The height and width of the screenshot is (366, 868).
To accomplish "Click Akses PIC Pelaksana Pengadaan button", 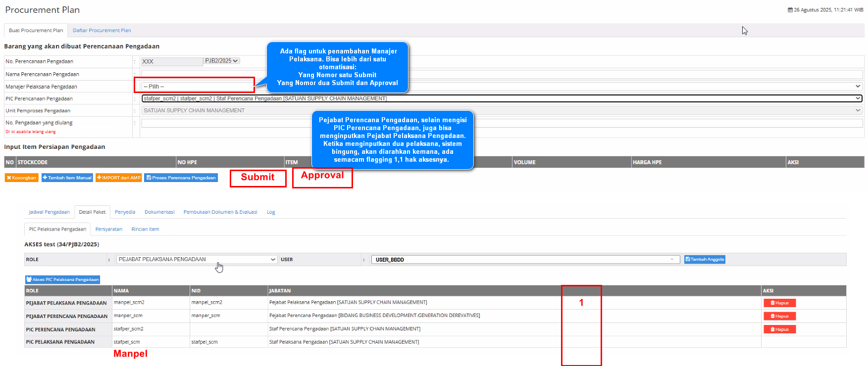I will pyautogui.click(x=63, y=279).
